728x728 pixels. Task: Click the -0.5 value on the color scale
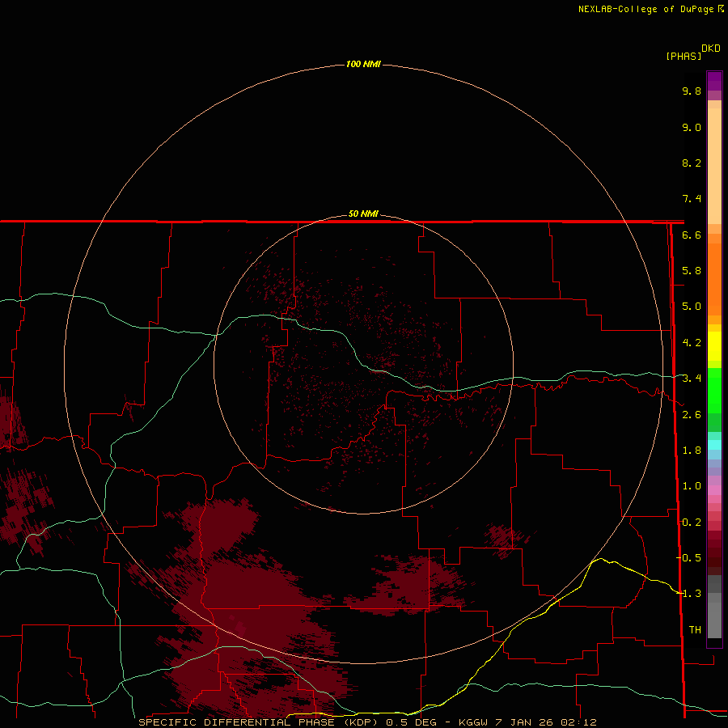[x=688, y=558]
